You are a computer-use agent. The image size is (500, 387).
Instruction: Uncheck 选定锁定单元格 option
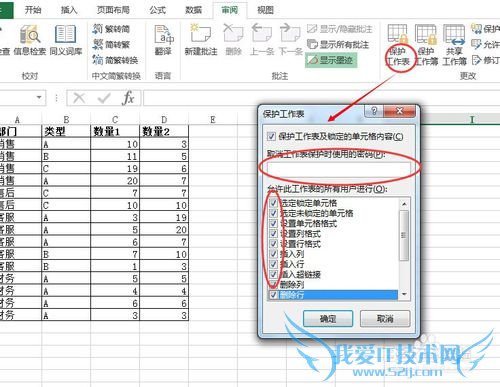[273, 203]
